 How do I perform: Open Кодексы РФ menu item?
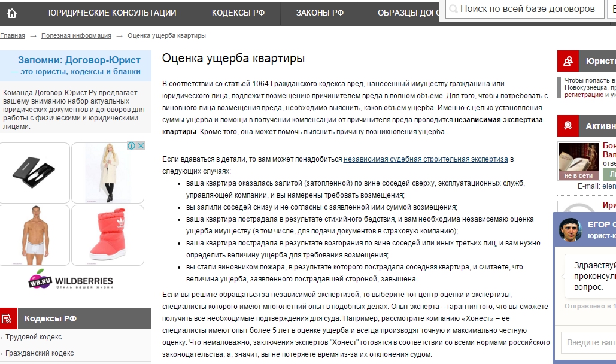click(x=238, y=13)
